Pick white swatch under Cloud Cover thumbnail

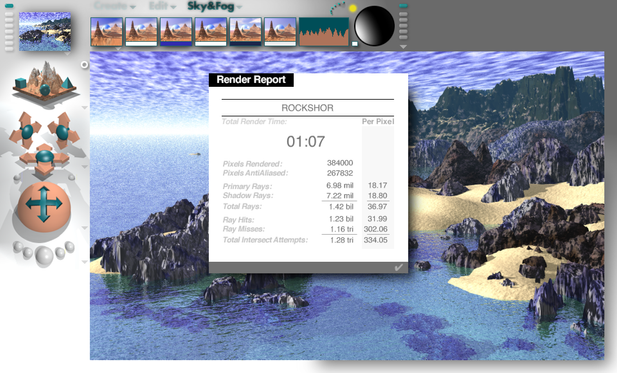point(280,44)
